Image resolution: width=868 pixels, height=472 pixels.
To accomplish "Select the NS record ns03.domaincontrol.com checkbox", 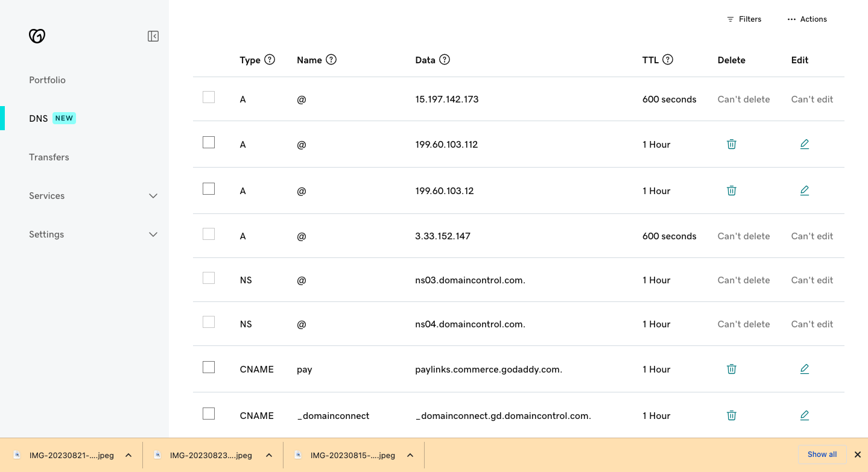I will click(x=208, y=278).
